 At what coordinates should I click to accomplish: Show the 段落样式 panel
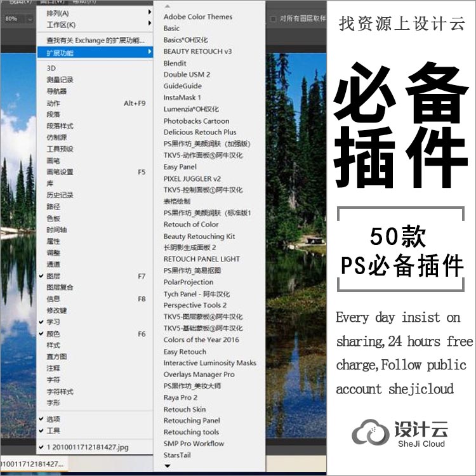click(x=95, y=126)
